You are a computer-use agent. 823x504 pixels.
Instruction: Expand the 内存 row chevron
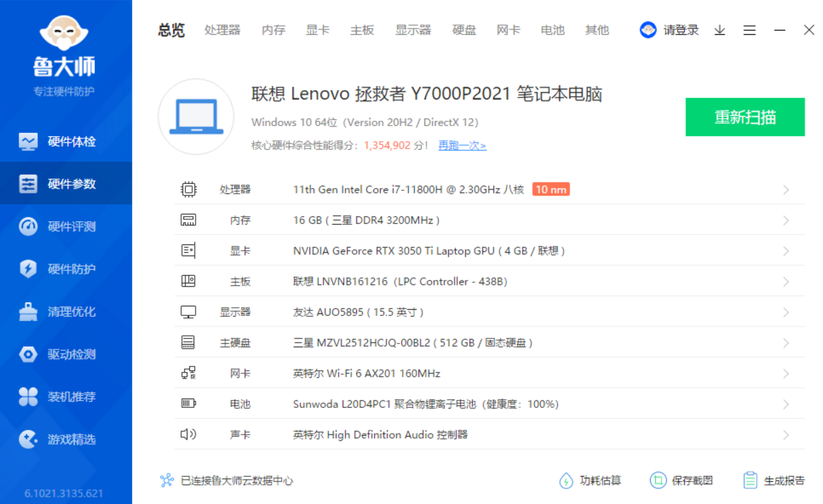point(786,221)
